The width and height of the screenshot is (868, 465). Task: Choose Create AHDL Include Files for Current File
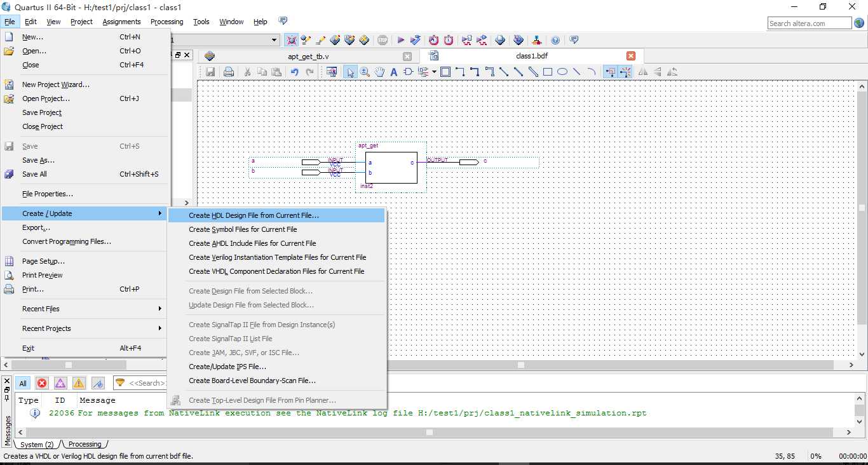coord(276,243)
